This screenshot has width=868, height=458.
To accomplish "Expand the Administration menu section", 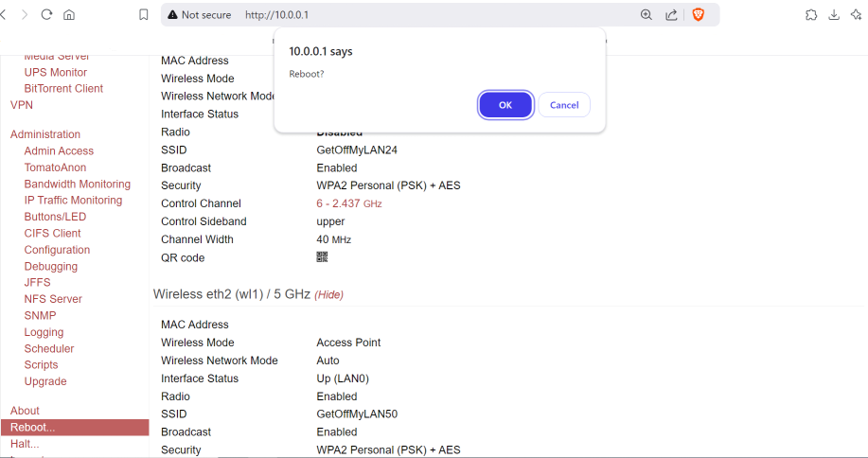I will coord(45,134).
